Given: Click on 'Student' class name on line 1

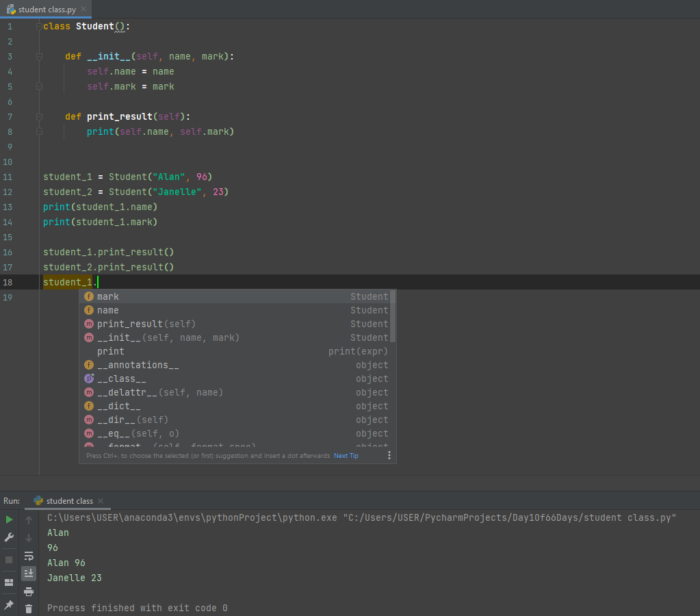Looking at the screenshot, I should 94,27.
